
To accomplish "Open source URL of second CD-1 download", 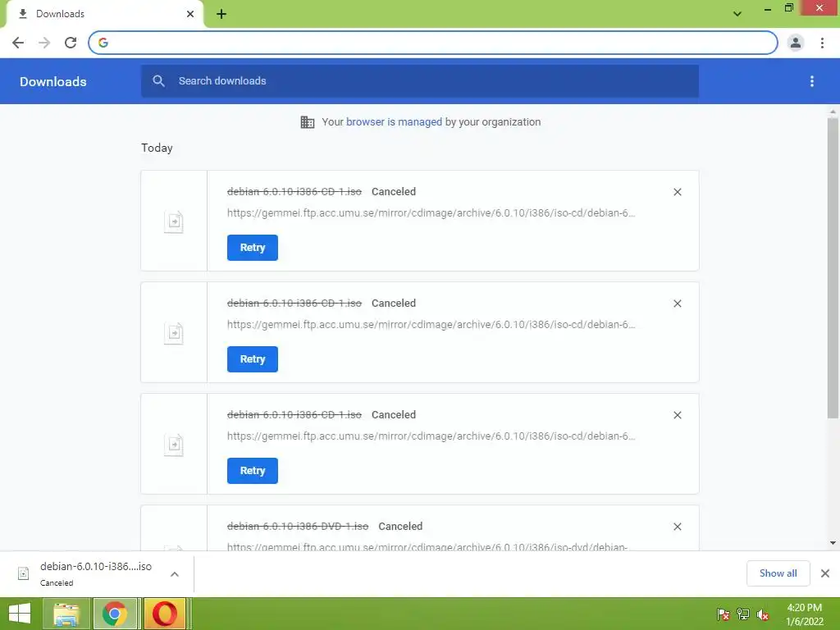I will tap(431, 325).
